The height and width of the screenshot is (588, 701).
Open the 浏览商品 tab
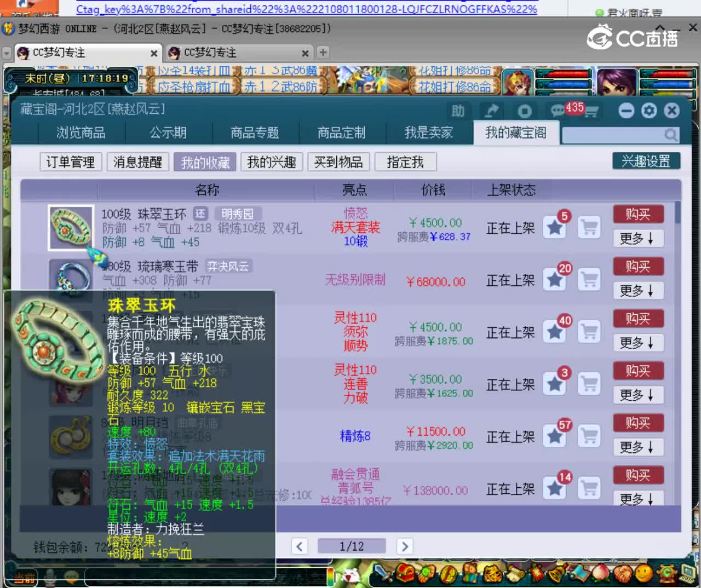point(81,133)
